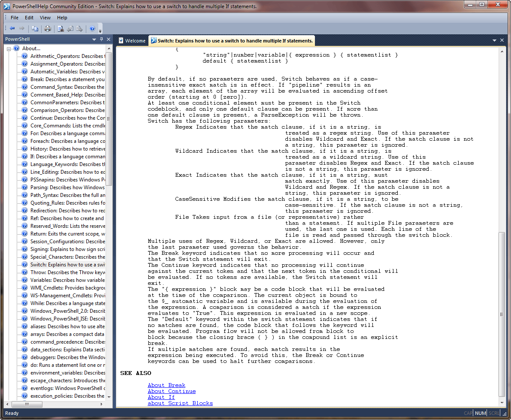Viewport: 511px width, 420px height.
Task: Click the Arithmetic_Operators topic icon
Action: pos(24,56)
